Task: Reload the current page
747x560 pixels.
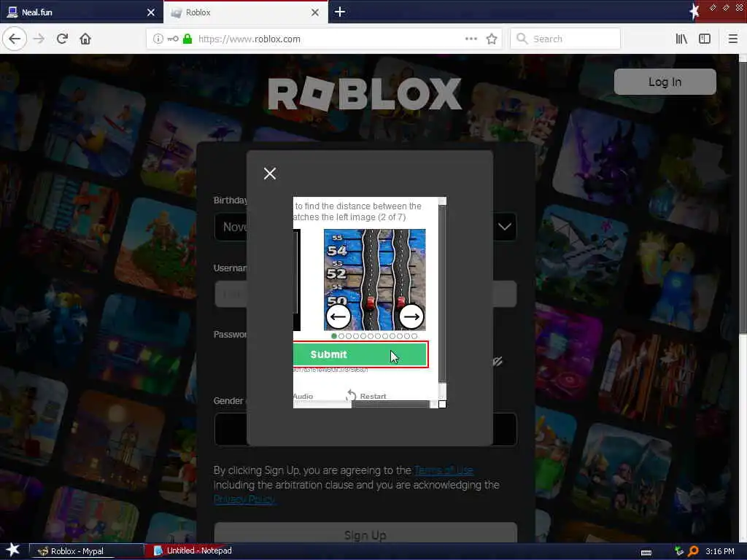Action: [63, 39]
